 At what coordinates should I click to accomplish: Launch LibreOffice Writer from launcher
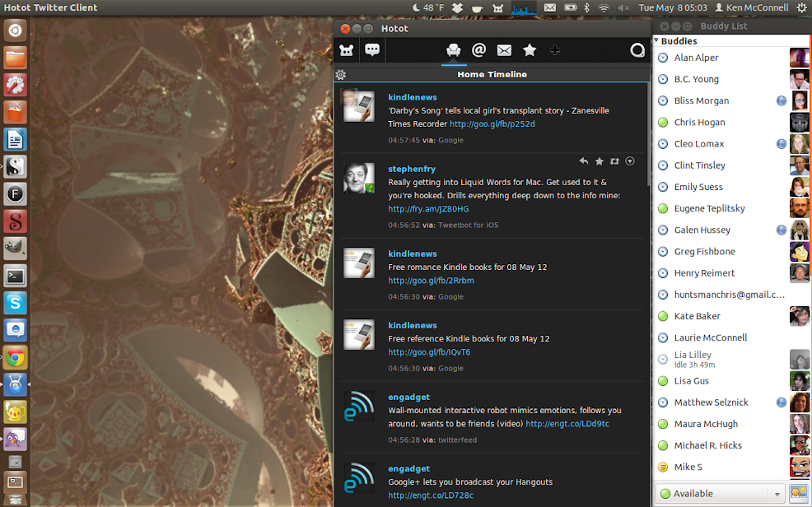pos(15,140)
